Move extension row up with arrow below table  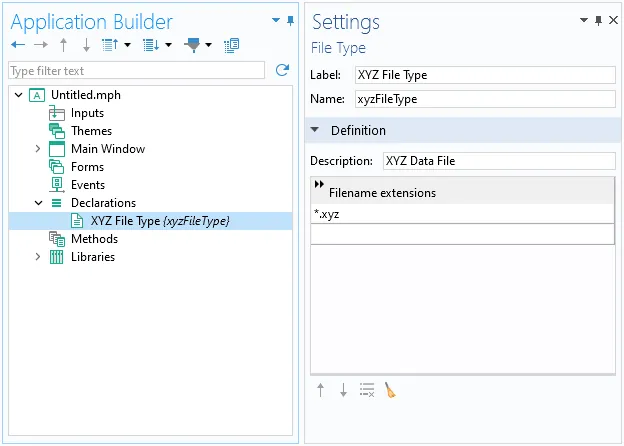(x=320, y=391)
